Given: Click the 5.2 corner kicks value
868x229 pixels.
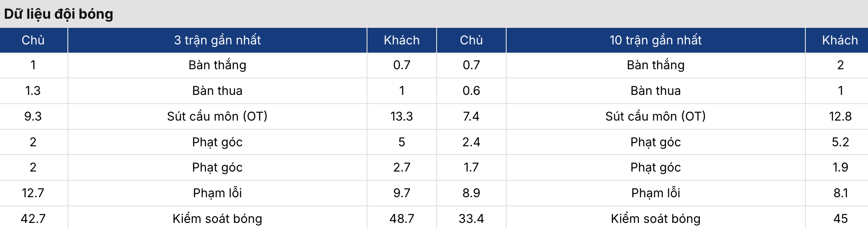Looking at the screenshot, I should click(x=840, y=142).
